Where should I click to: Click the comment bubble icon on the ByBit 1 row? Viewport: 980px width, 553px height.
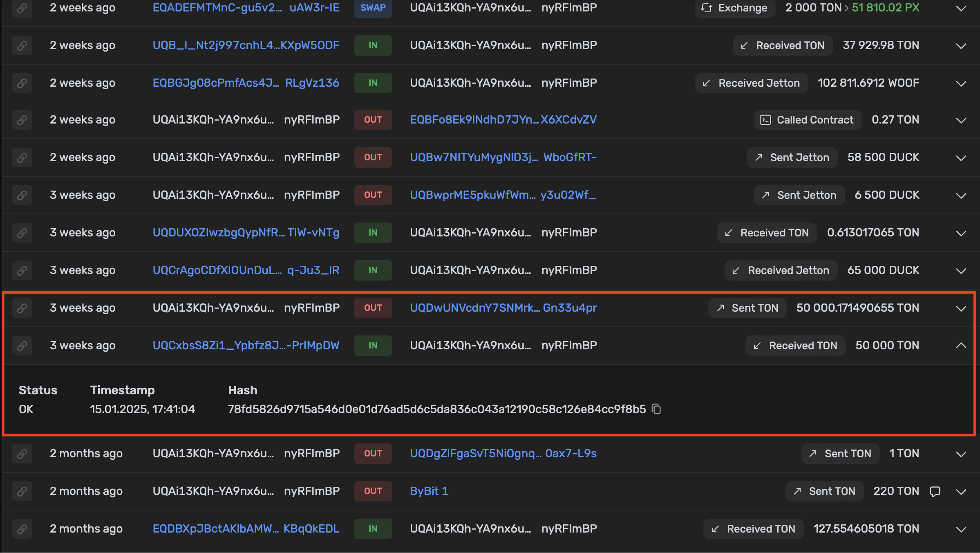tap(936, 491)
